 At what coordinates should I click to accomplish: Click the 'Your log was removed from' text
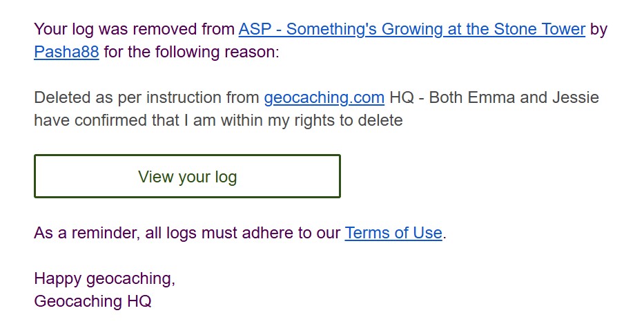point(135,29)
